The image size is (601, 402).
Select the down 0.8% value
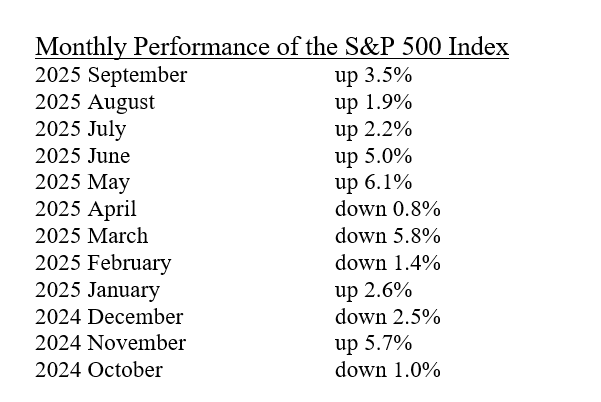tap(388, 210)
